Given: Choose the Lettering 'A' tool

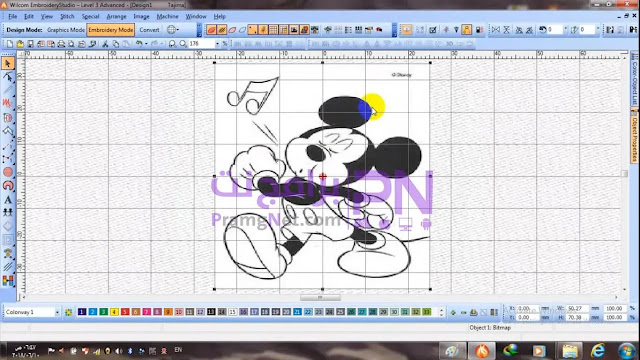Looking at the screenshot, I should (8, 200).
